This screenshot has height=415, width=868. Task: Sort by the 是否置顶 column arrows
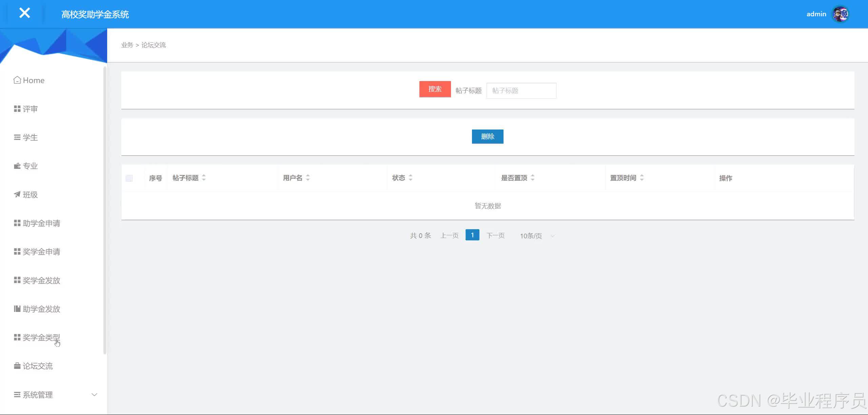pyautogui.click(x=533, y=178)
